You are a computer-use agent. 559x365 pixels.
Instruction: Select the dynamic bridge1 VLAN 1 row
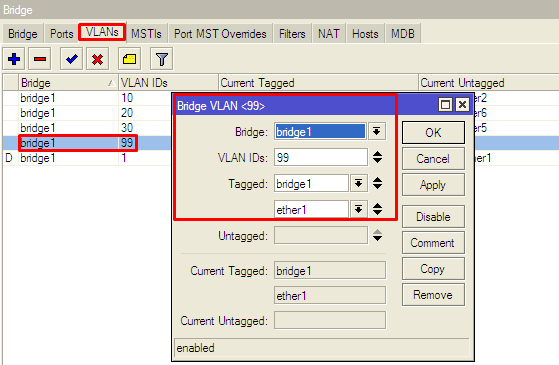coord(87,158)
